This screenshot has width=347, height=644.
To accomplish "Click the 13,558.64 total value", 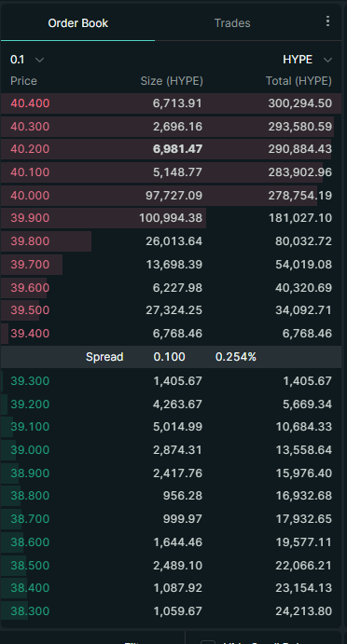I will [x=304, y=450].
